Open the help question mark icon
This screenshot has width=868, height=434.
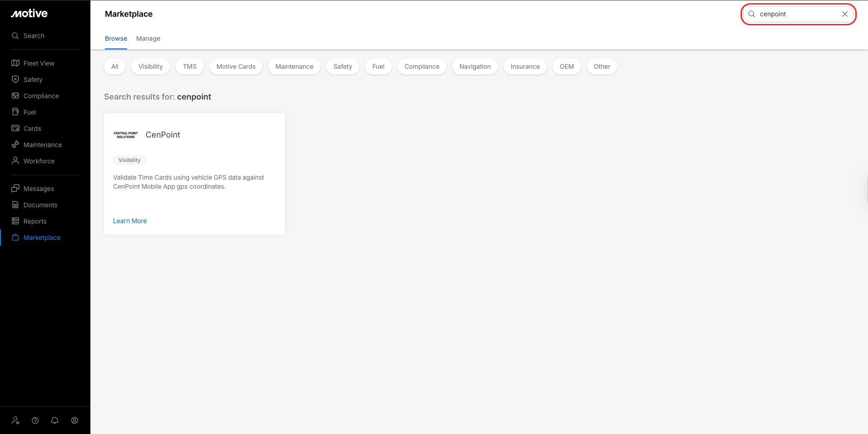pos(35,420)
